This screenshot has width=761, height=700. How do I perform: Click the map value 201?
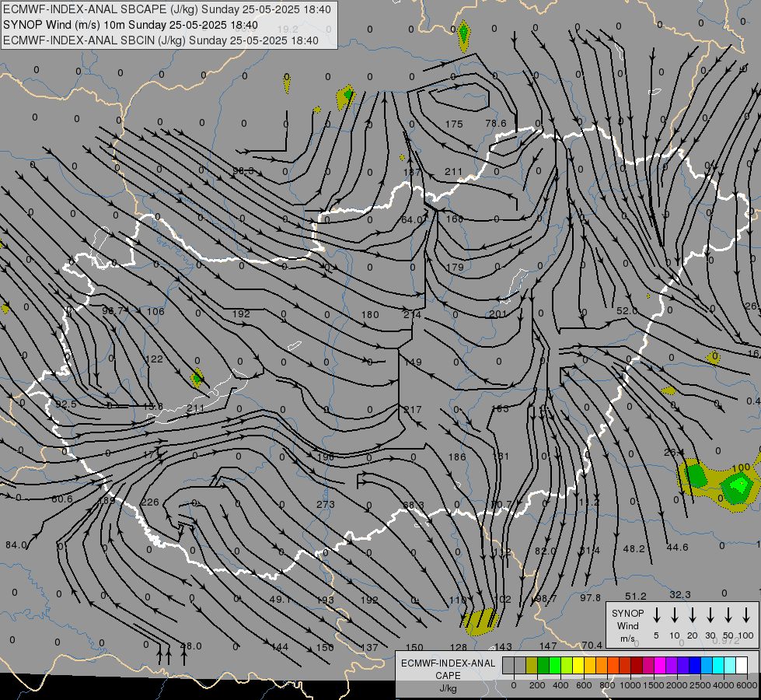498,314
